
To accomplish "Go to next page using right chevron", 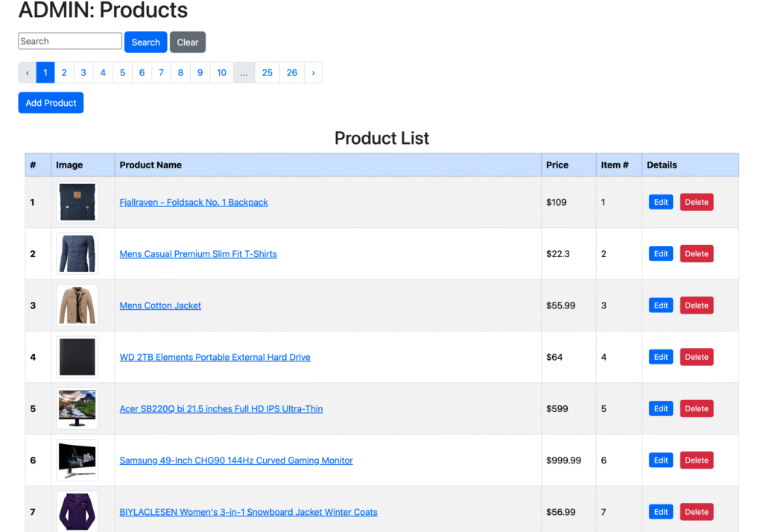I will coord(313,73).
